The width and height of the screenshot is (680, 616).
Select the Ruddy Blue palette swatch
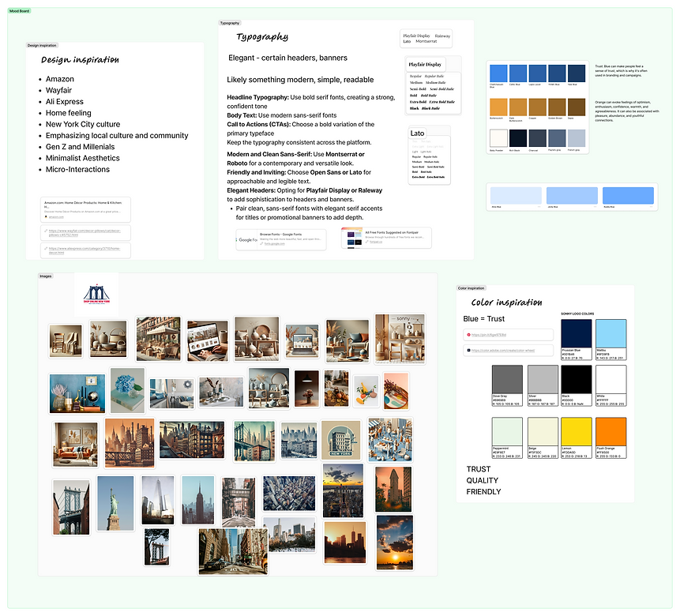pyautogui.click(x=628, y=195)
